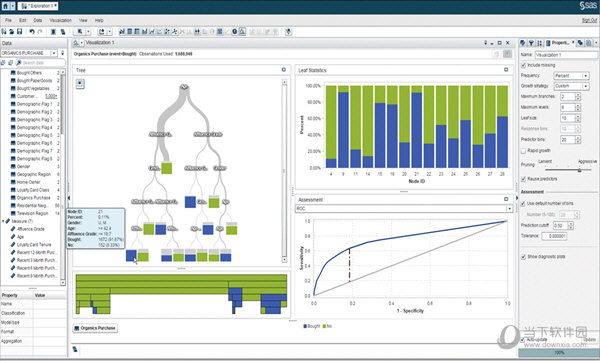The height and width of the screenshot is (361, 600).
Task: Open the Frequency dropdown set to Percent
Action: [x=571, y=76]
